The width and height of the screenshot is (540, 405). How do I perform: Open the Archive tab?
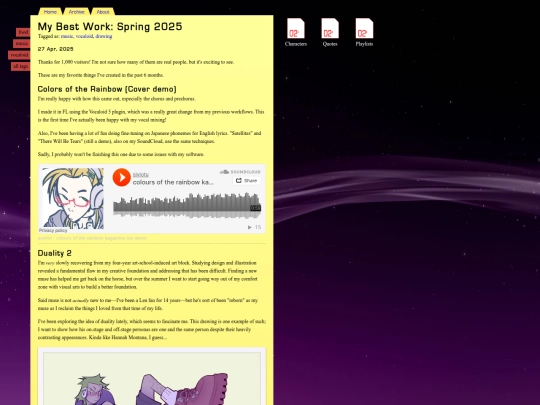point(76,12)
